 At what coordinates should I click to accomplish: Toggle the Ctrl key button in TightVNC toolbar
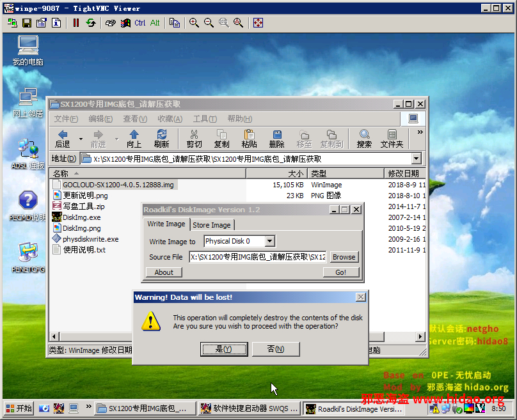coord(139,22)
